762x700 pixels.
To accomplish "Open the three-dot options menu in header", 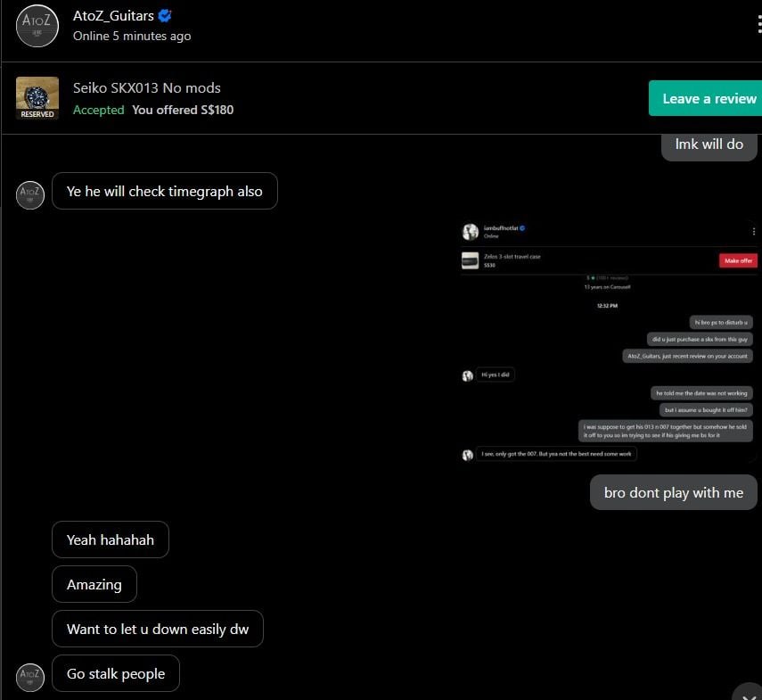I will tap(759, 24).
